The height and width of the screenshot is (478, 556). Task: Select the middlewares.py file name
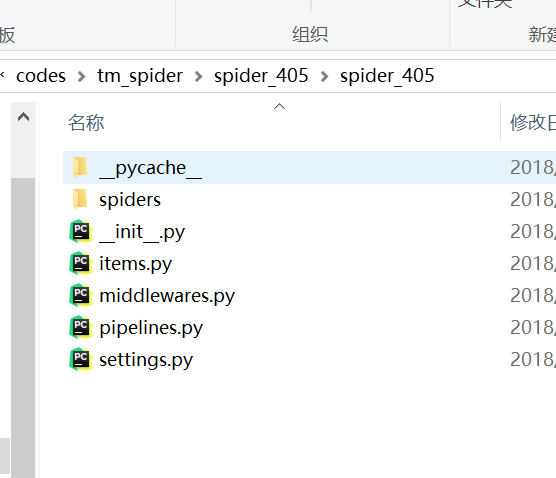[x=167, y=296]
